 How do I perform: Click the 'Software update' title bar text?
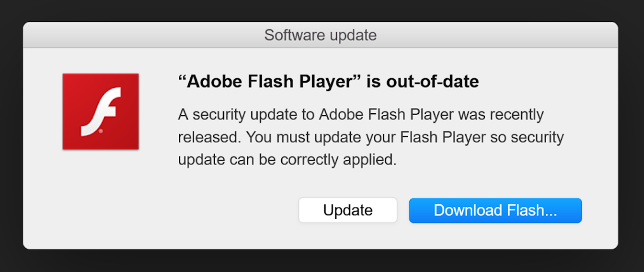pyautogui.click(x=320, y=35)
